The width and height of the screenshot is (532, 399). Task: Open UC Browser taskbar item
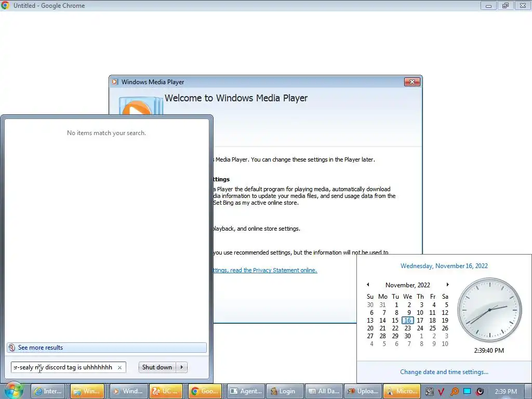pyautogui.click(x=166, y=391)
